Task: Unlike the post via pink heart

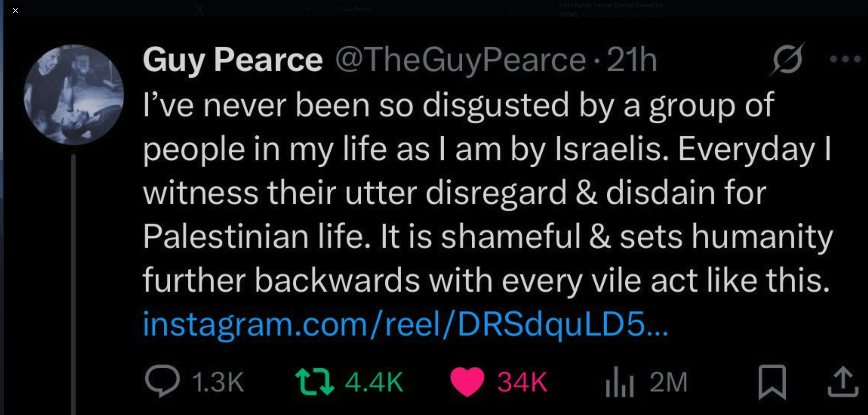Action: tap(467, 381)
